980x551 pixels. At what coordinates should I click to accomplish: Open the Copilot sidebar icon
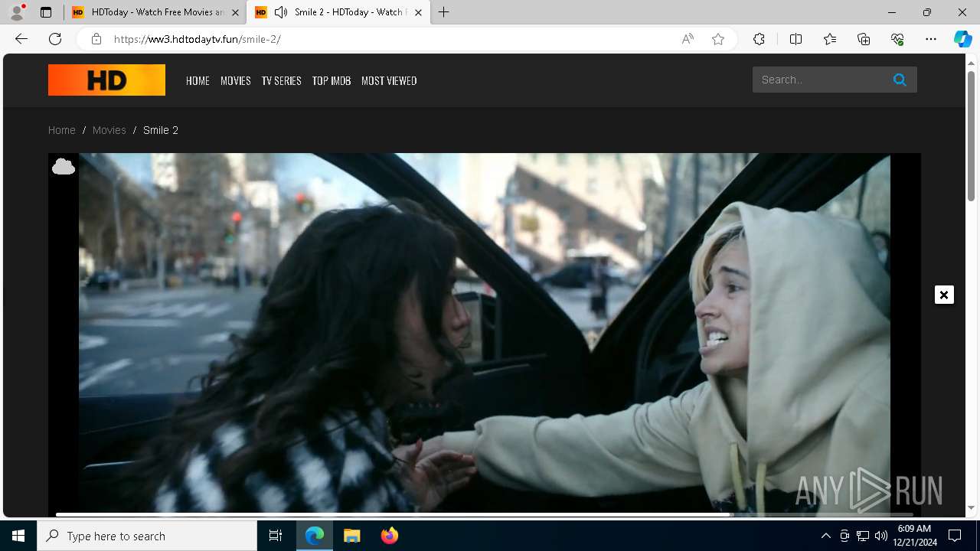962,39
